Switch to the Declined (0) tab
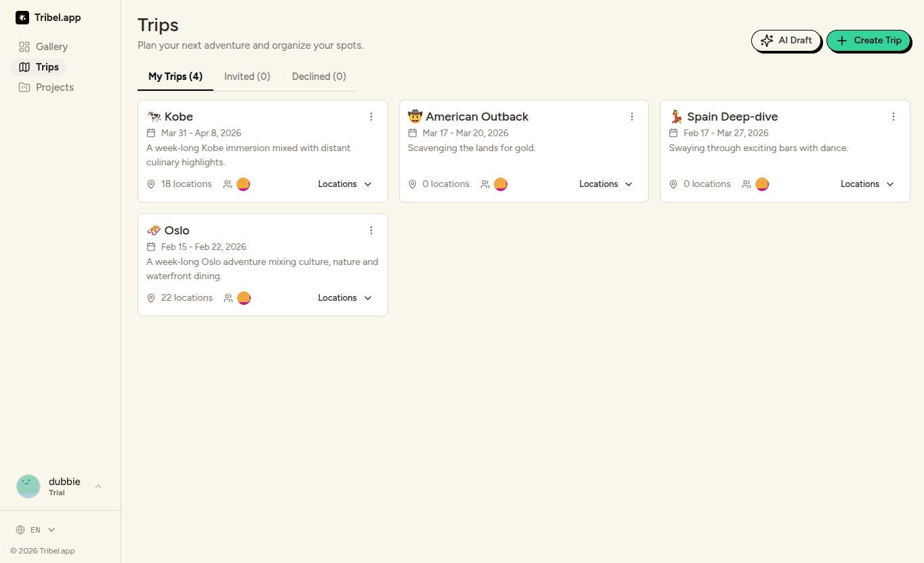Viewport: 924px width, 563px height. [x=319, y=77]
